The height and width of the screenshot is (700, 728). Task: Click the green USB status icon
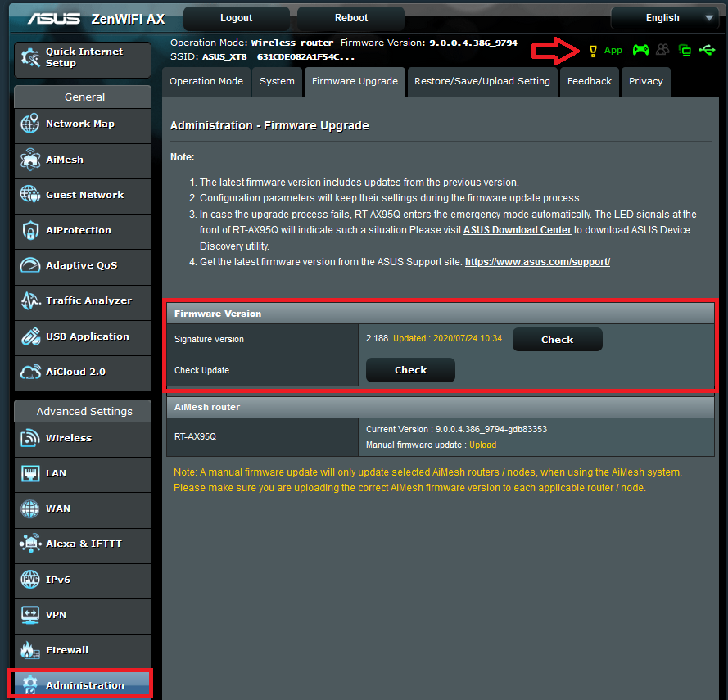707,50
